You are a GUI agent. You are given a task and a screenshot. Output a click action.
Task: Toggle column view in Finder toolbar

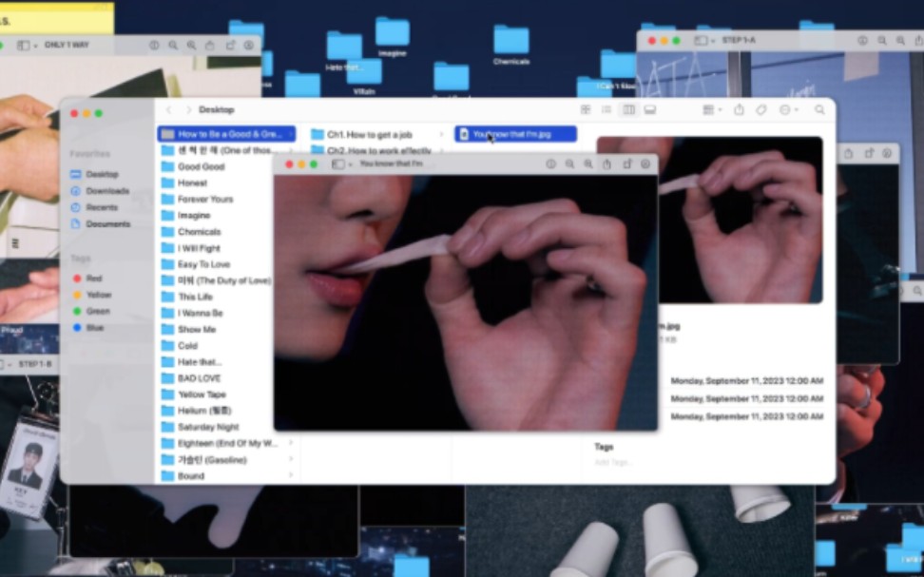point(628,110)
